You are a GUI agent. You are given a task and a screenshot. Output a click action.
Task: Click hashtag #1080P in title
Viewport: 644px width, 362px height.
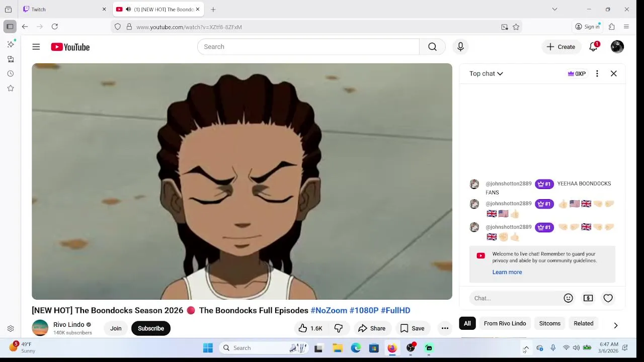click(364, 310)
